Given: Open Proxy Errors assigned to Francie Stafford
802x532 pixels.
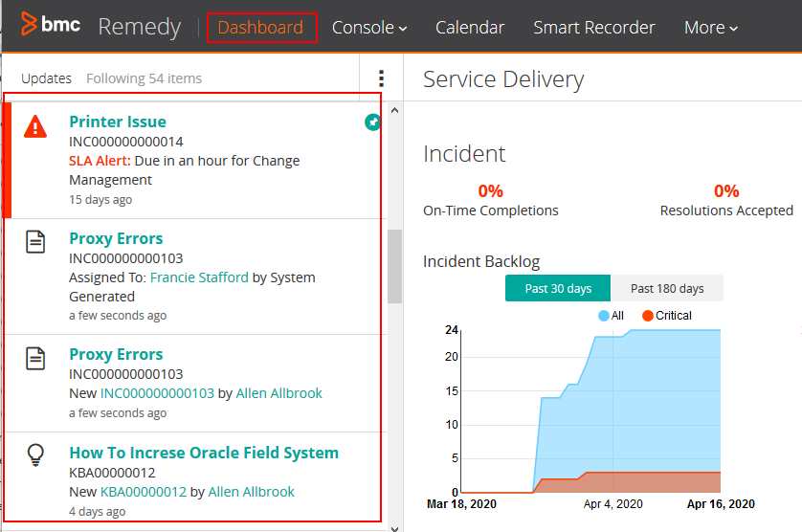Looking at the screenshot, I should click(116, 238).
